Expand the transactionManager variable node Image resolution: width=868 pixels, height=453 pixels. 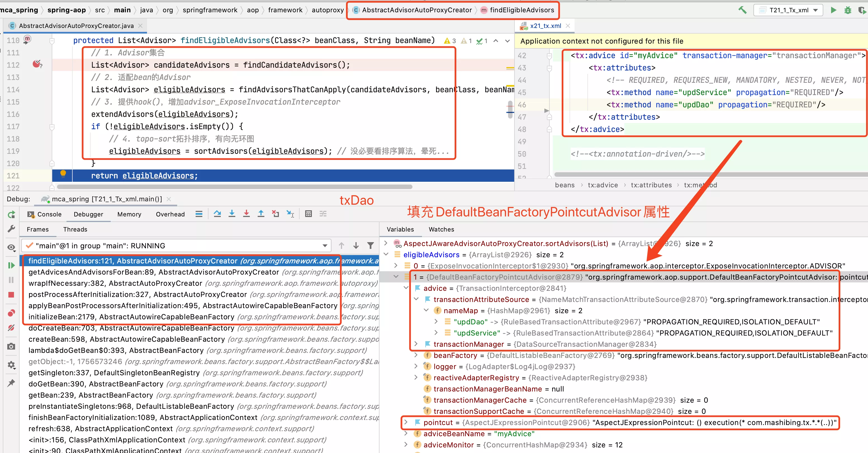416,344
